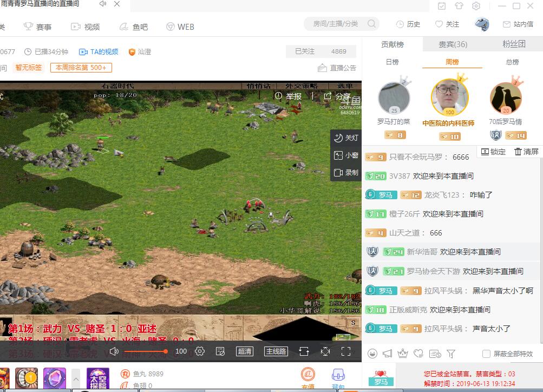Click the 已关注 follow button

point(304,51)
